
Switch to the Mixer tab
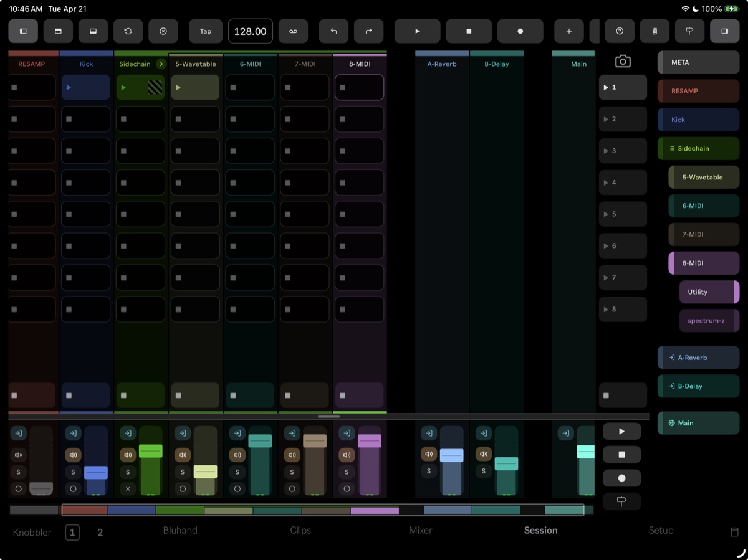[x=421, y=531]
